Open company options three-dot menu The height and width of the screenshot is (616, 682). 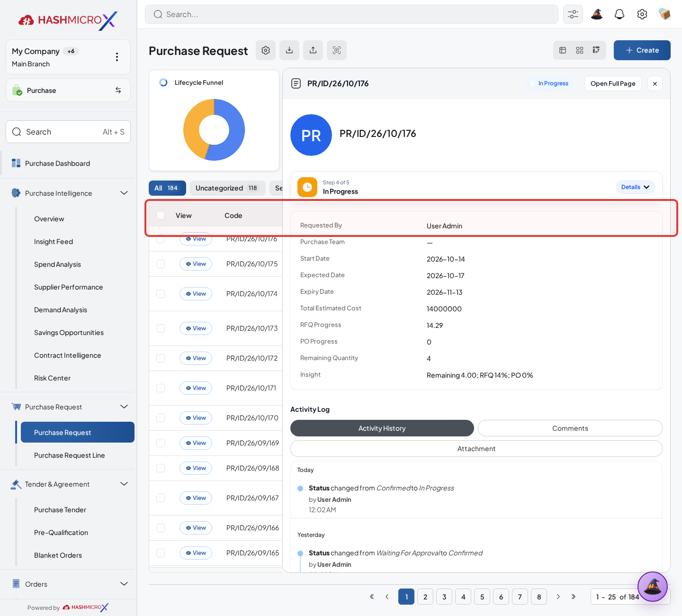point(117,57)
